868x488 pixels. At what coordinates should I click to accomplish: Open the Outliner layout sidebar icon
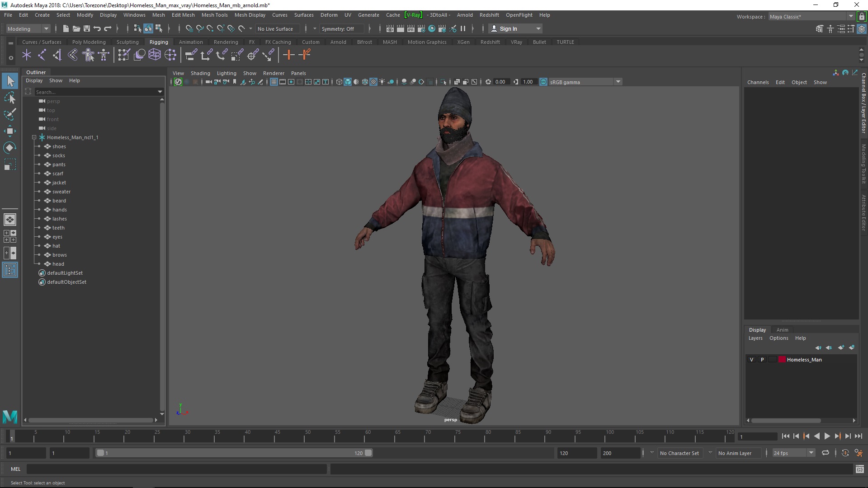[10, 270]
